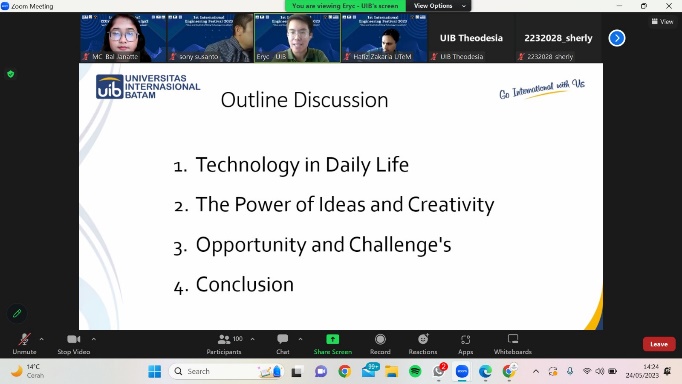Open the Chat panel
This screenshot has width=682, height=384.
click(x=283, y=344)
